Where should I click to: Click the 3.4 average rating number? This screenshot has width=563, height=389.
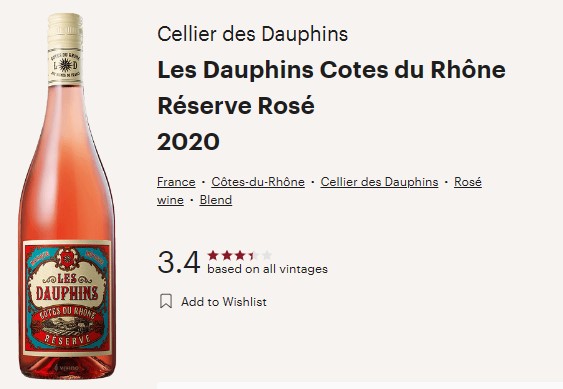click(178, 262)
